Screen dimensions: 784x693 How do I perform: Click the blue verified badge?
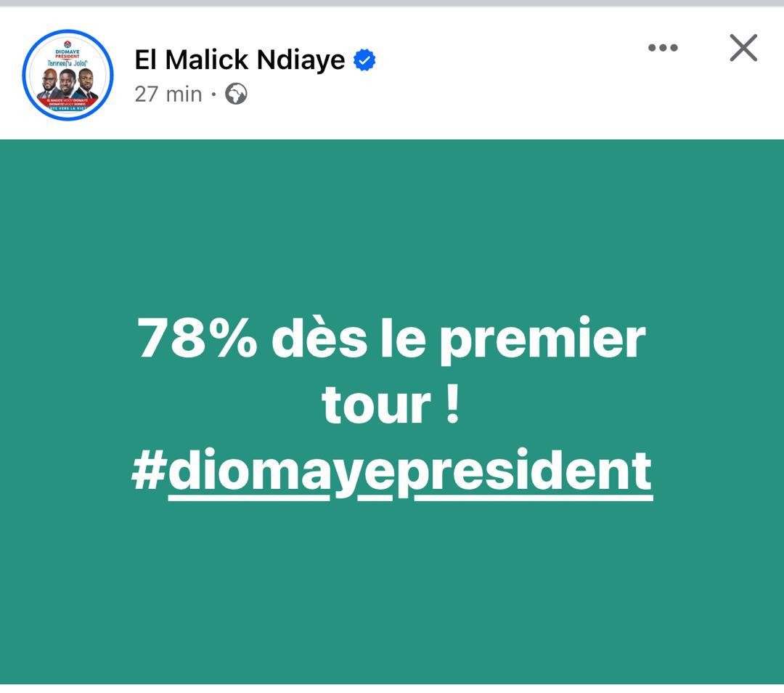[x=364, y=60]
